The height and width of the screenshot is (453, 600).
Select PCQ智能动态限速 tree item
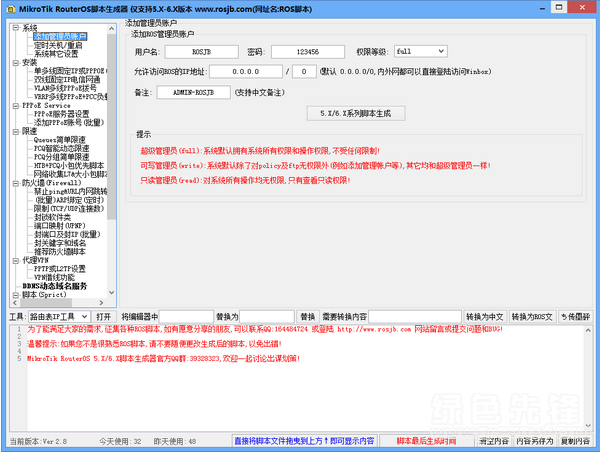tap(61, 148)
